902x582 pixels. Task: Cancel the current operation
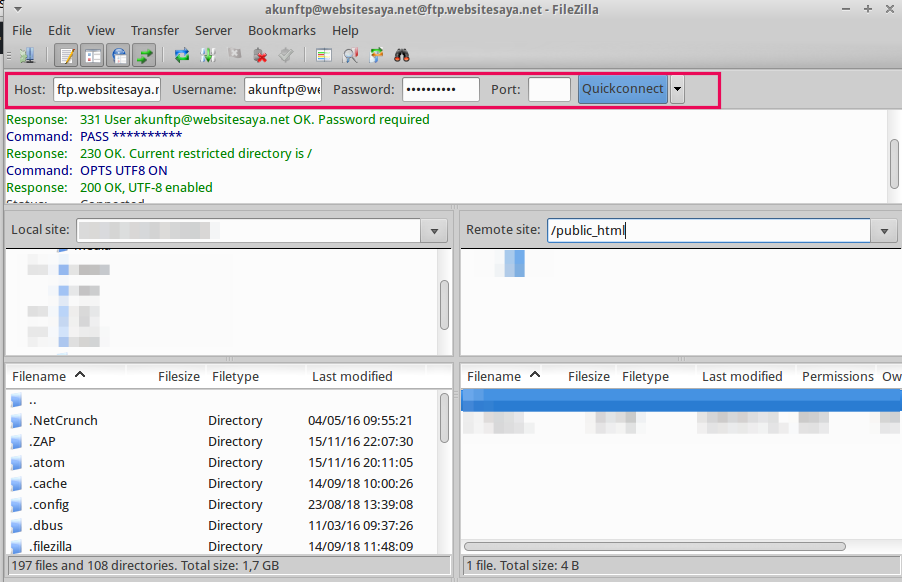(x=234, y=55)
